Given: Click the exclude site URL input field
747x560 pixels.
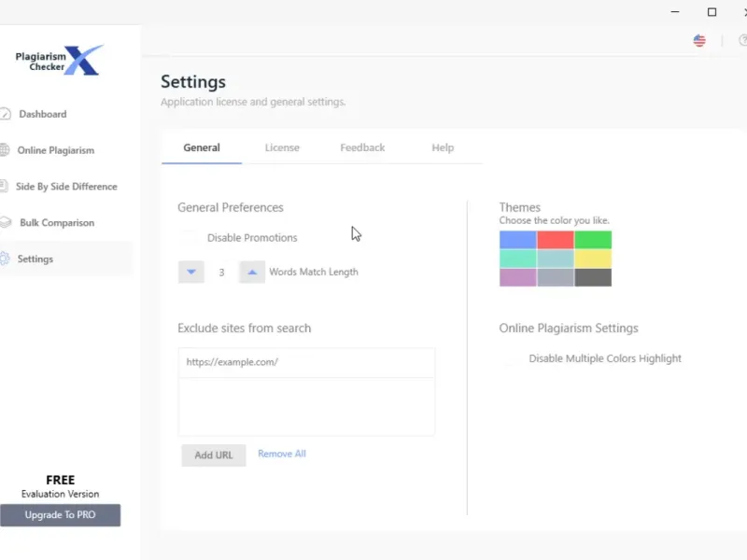Looking at the screenshot, I should click(306, 362).
